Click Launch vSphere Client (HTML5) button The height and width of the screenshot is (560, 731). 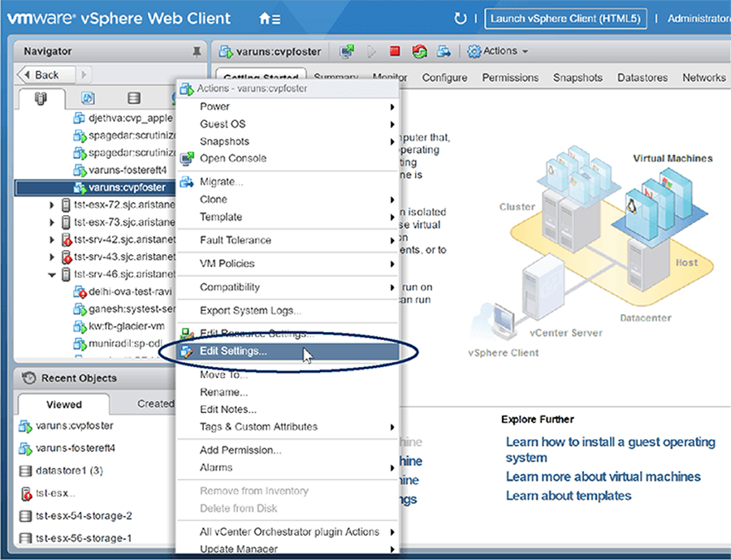pos(565,19)
